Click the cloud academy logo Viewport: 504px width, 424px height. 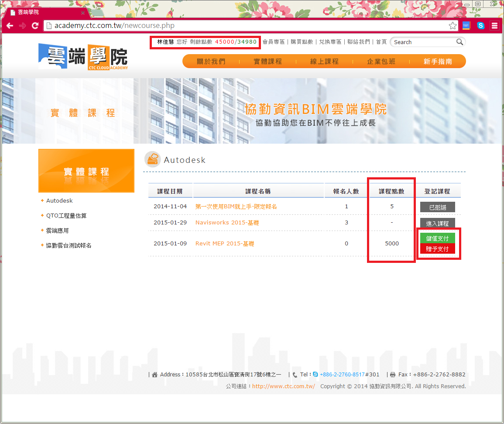83,57
